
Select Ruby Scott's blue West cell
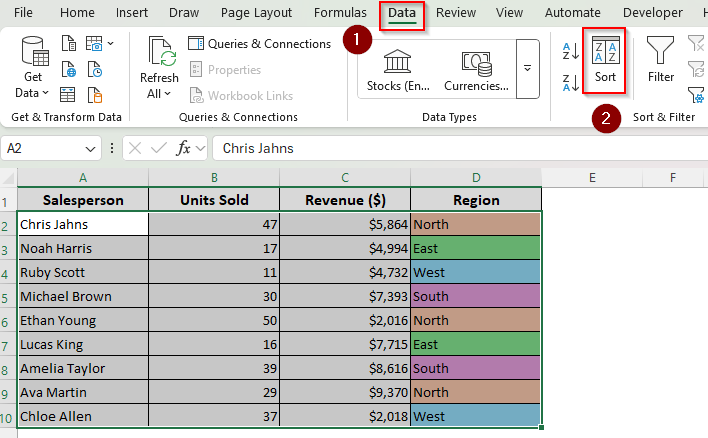(476, 272)
